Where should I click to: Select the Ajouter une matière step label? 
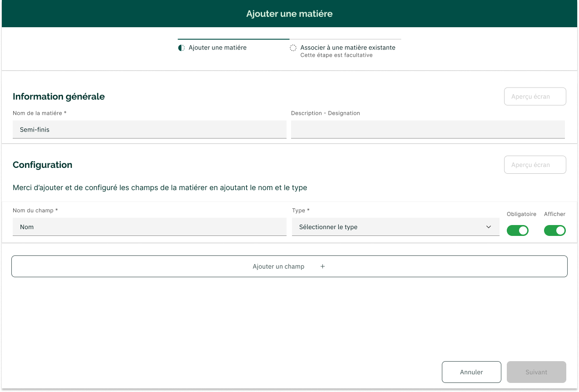point(218,48)
